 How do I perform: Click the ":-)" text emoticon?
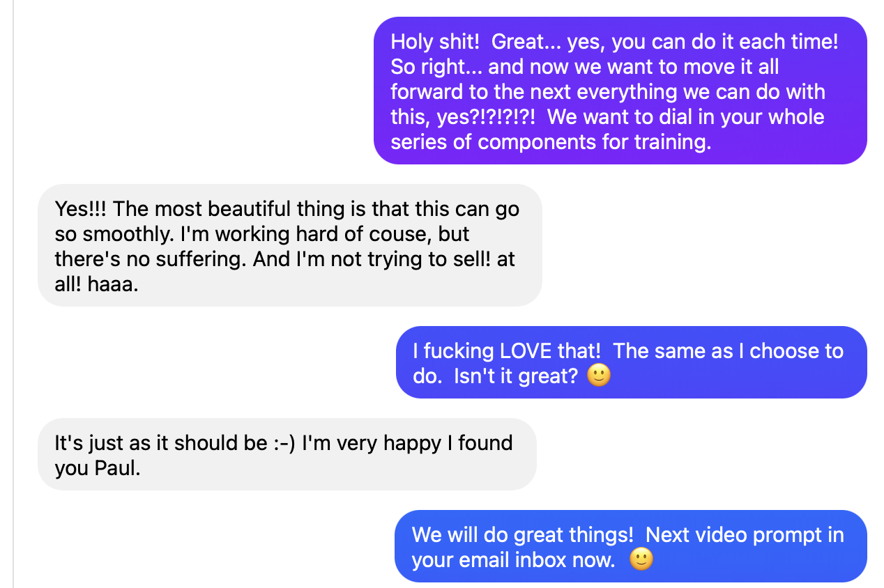pyautogui.click(x=284, y=443)
